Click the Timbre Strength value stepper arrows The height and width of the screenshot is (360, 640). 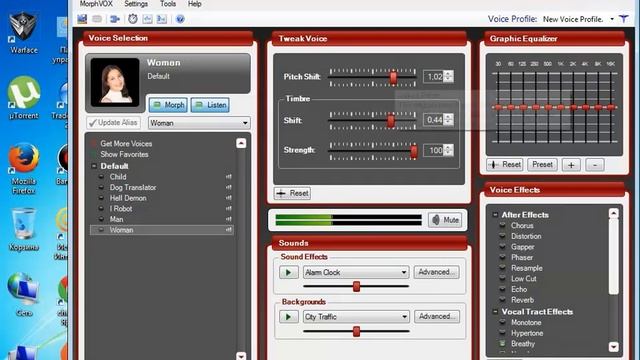(x=448, y=150)
